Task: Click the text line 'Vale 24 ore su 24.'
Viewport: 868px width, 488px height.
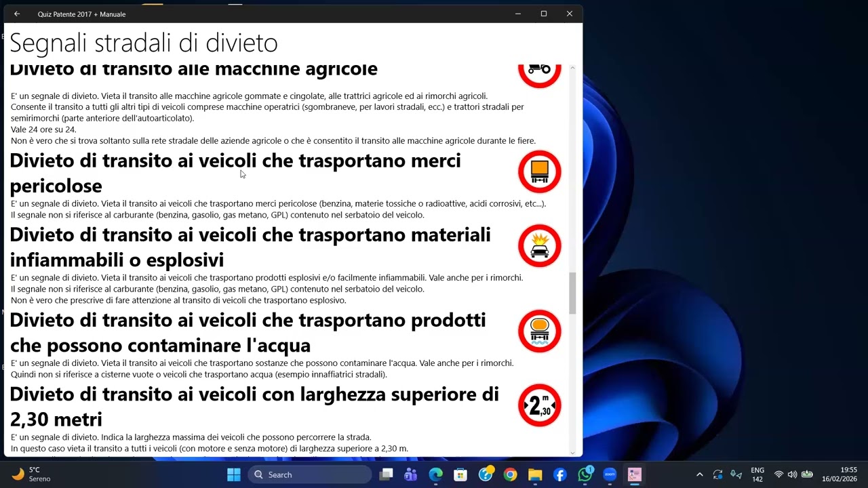Action: [x=43, y=129]
